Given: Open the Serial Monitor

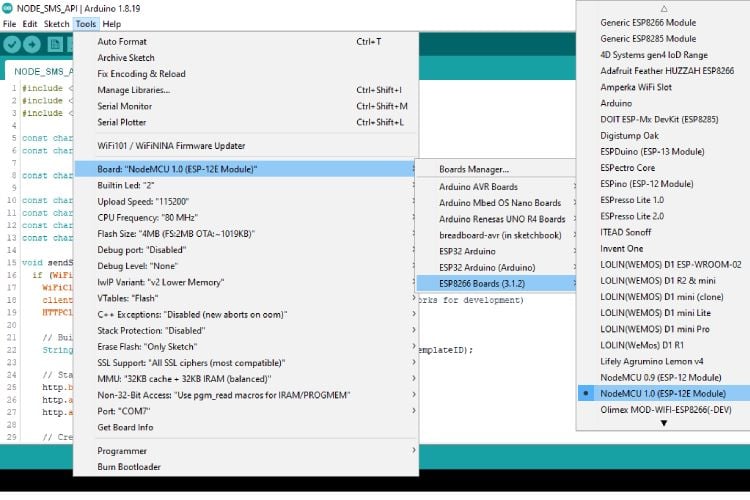Looking at the screenshot, I should point(246,106).
